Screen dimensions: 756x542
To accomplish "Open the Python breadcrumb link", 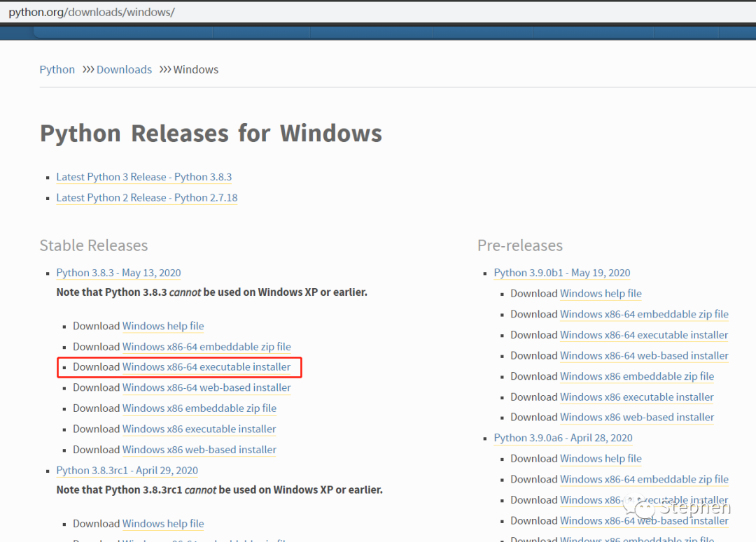I will pyautogui.click(x=57, y=70).
